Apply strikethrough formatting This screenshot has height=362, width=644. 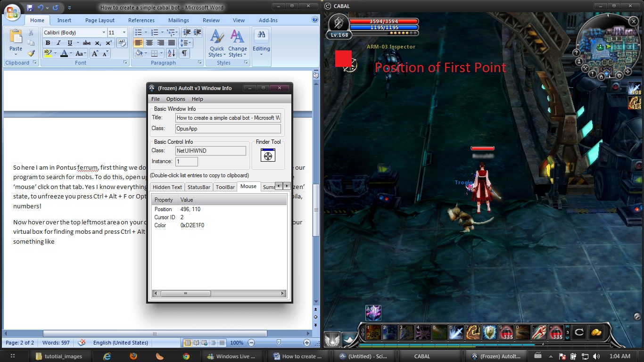coord(87,43)
